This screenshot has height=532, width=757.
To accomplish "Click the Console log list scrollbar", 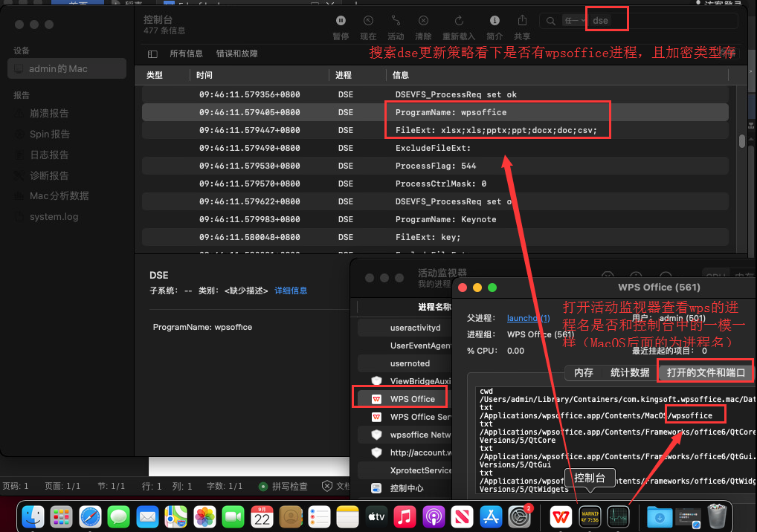I will click(x=742, y=141).
